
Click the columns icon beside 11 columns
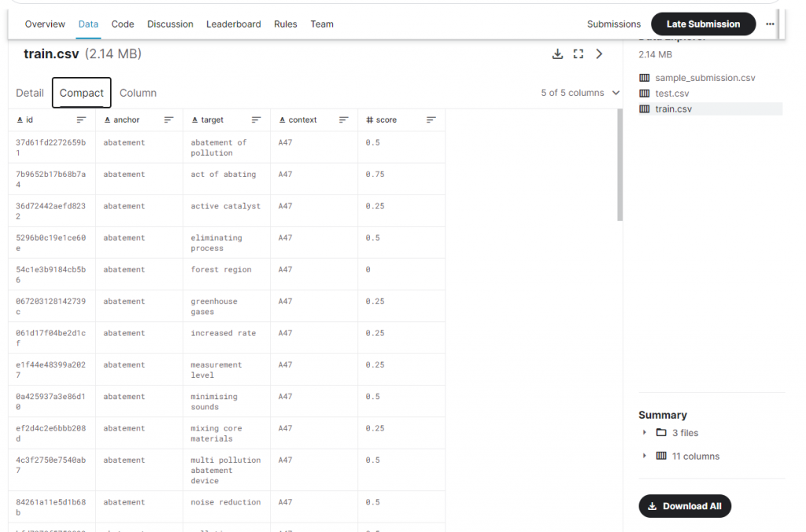661,456
